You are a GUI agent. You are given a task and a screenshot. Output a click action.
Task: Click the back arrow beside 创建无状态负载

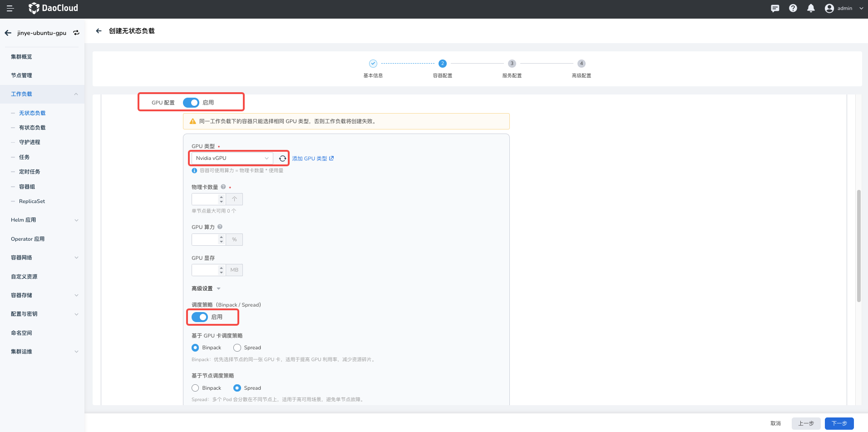99,31
